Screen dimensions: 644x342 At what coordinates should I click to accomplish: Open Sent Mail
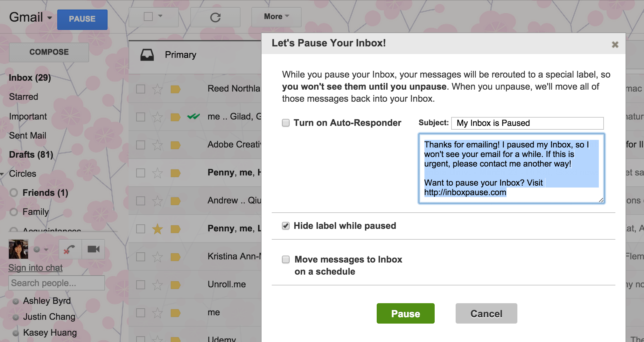28,136
